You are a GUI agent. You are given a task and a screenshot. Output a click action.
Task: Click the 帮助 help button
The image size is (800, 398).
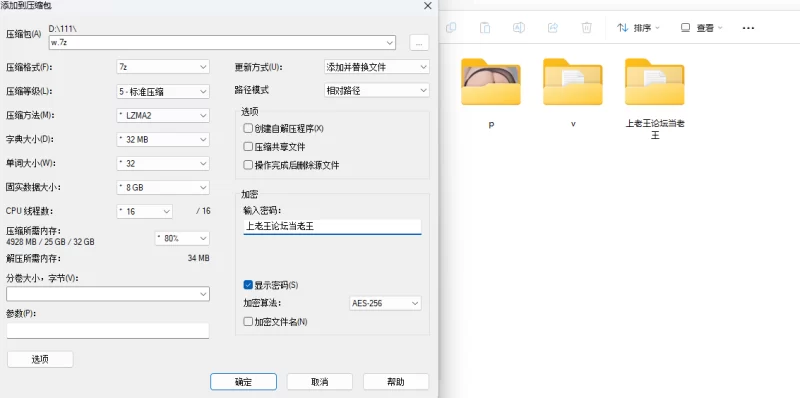pos(396,382)
